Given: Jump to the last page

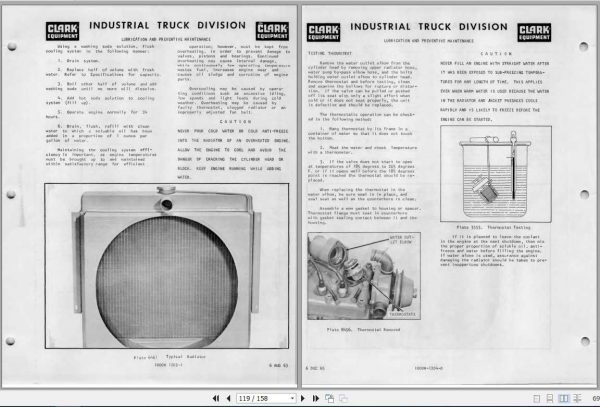Looking at the screenshot, I should click(x=316, y=399).
